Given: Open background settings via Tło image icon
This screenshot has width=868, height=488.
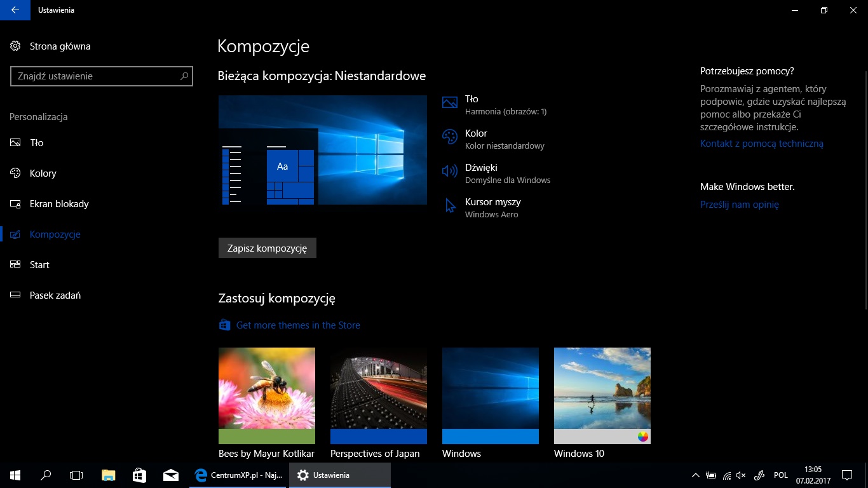Looking at the screenshot, I should coord(450,102).
